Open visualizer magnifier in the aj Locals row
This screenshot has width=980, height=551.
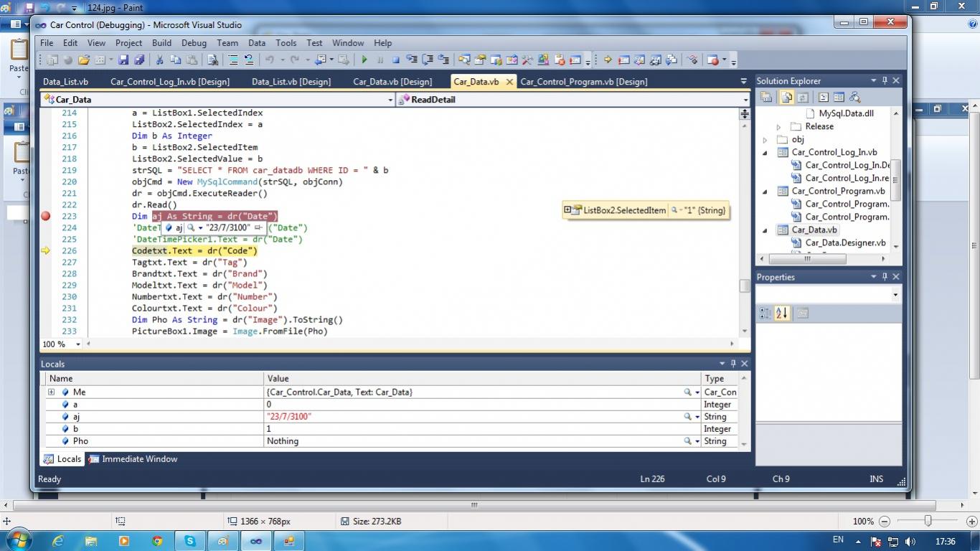[687, 417]
